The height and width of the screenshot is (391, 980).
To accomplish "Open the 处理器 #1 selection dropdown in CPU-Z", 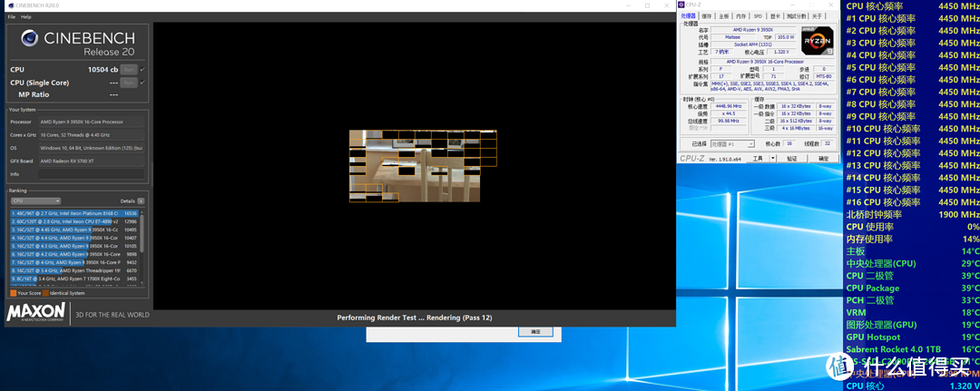I will pos(733,143).
